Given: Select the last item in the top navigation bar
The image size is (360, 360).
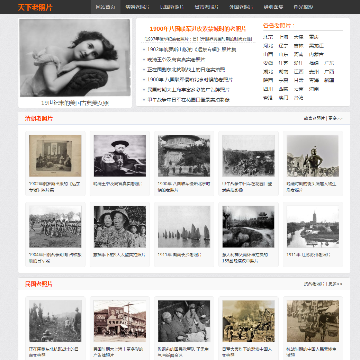Looking at the screenshot, I should pyautogui.click(x=303, y=7).
